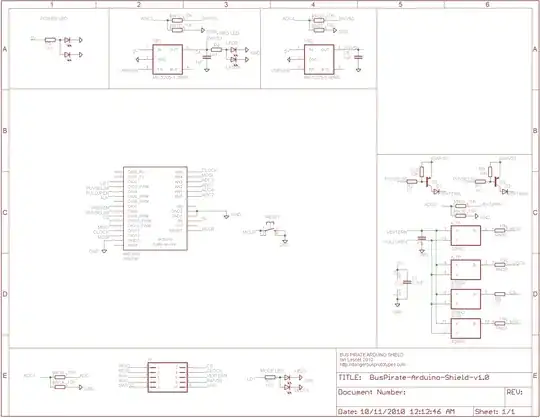Click the VEXTERN net label in right panel
This screenshot has height=418, width=540.
[x=397, y=232]
